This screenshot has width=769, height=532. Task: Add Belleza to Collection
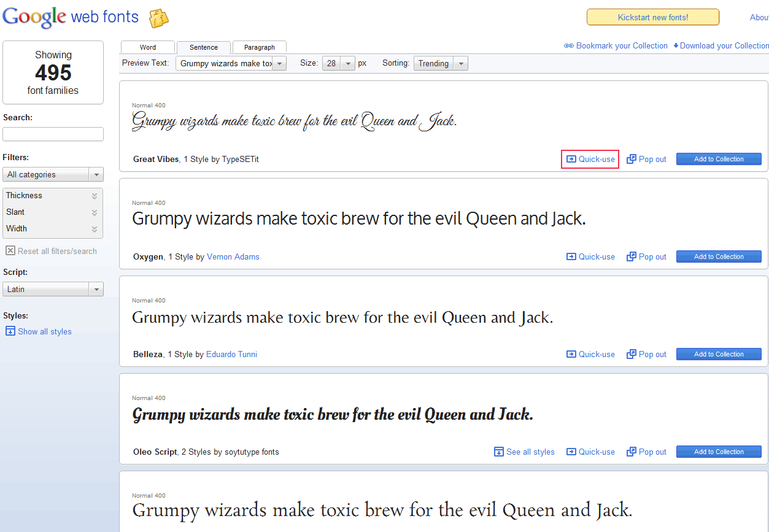[x=719, y=354]
